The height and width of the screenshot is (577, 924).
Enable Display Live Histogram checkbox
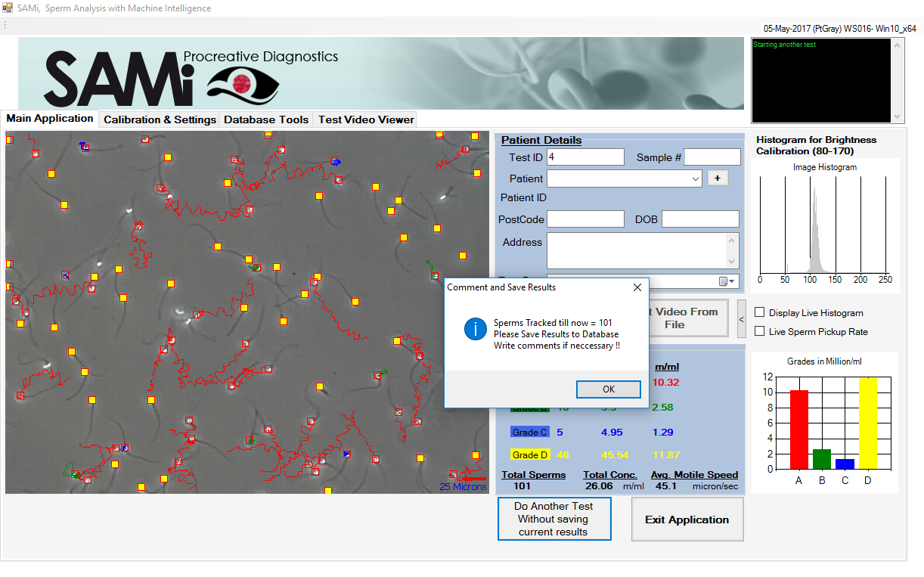click(760, 313)
